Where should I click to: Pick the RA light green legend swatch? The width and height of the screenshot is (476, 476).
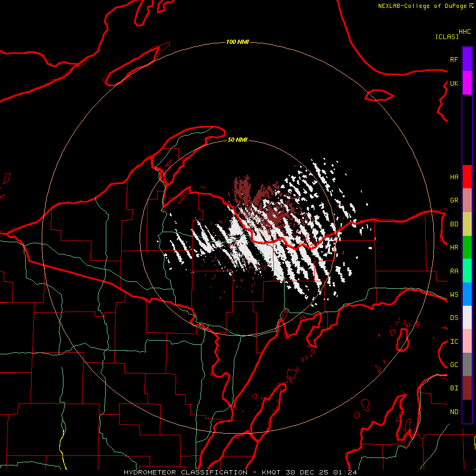click(x=467, y=271)
